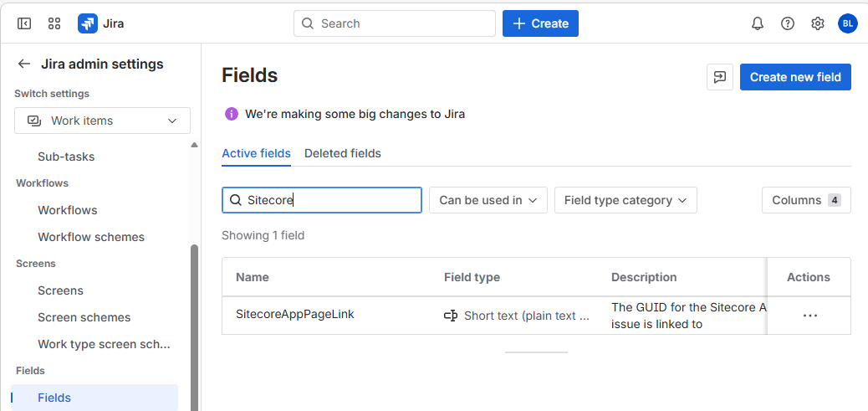Open the app switcher grid icon

54,23
